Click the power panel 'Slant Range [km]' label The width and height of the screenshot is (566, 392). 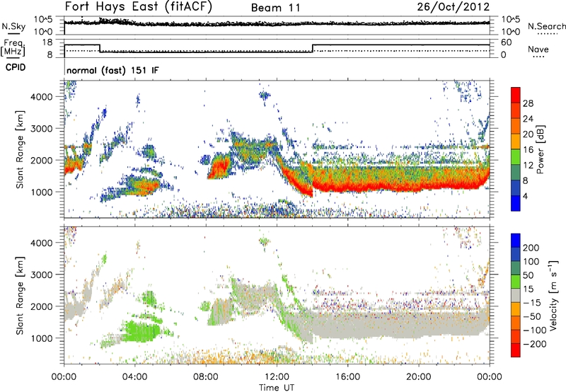click(x=20, y=149)
